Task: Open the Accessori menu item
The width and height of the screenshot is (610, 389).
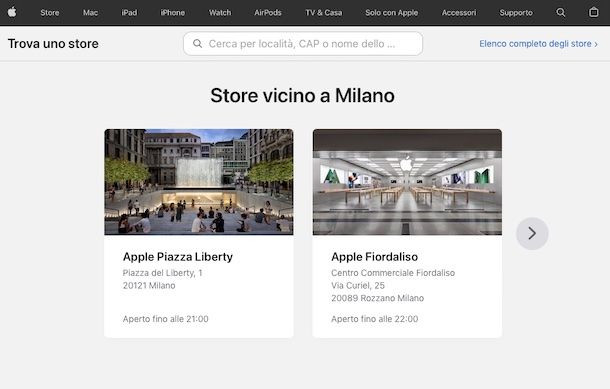Action: tap(459, 13)
